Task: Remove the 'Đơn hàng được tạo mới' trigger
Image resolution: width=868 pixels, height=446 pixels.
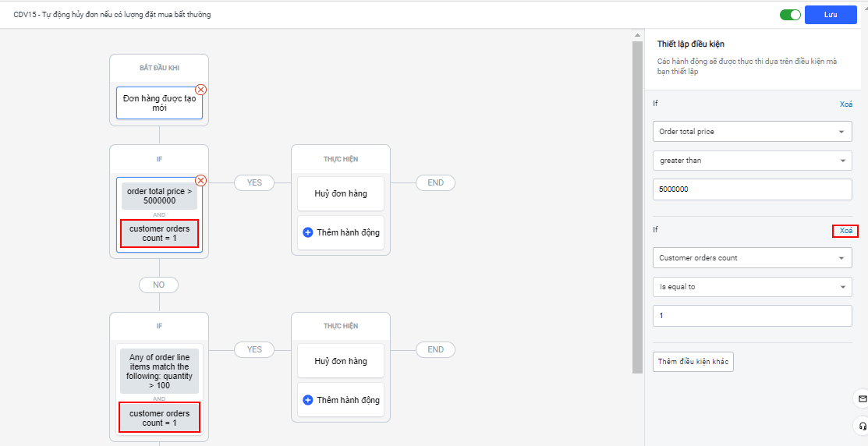Action: [x=200, y=90]
